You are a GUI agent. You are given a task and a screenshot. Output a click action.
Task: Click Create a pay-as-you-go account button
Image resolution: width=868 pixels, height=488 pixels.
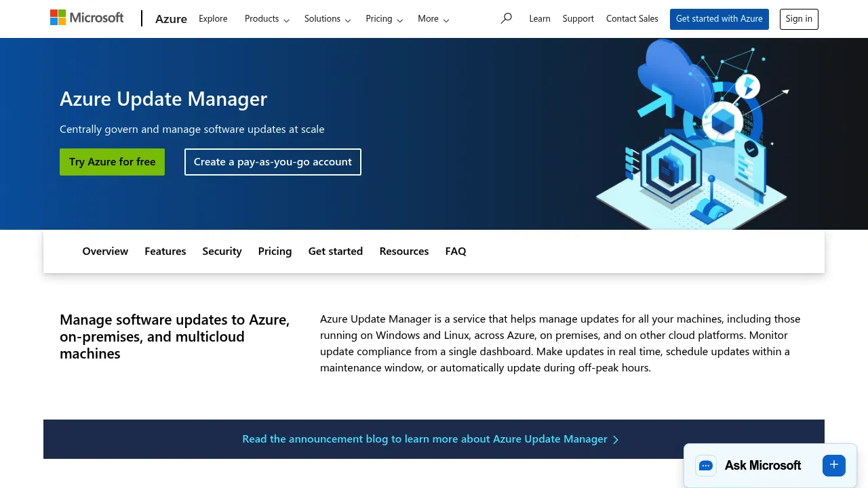coord(273,162)
